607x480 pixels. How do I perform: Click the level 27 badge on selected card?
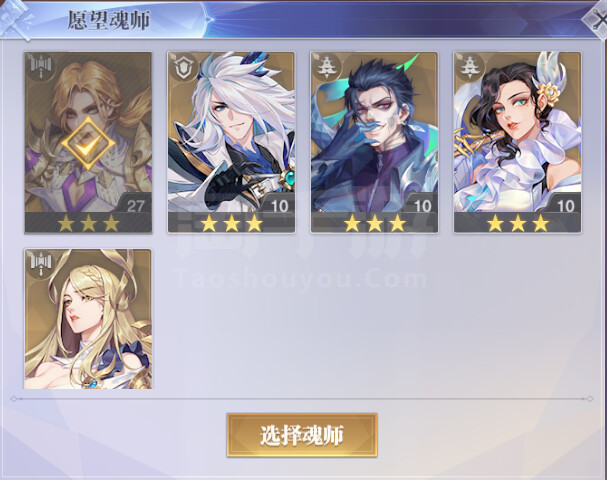[135, 206]
